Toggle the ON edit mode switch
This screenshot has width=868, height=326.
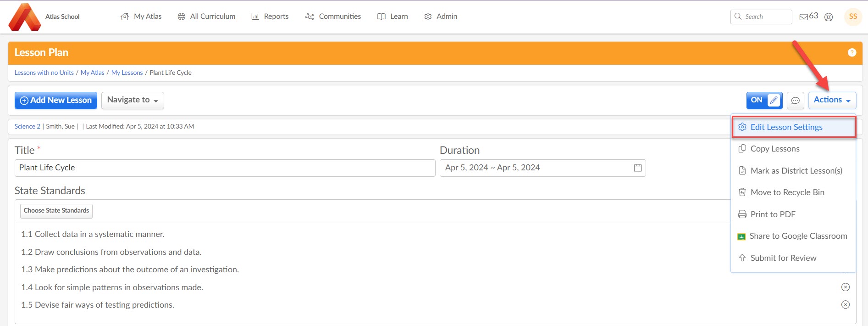tap(764, 100)
